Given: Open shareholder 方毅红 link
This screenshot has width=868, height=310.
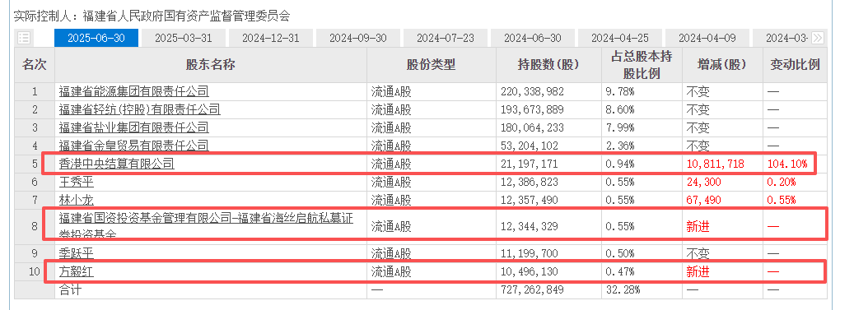Looking at the screenshot, I should (77, 272).
